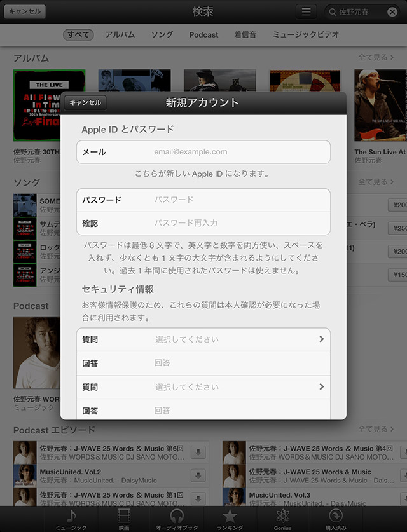Download MusicUnited. Vol.2 episode
This screenshot has height=532, width=407.
pyautogui.click(x=198, y=475)
